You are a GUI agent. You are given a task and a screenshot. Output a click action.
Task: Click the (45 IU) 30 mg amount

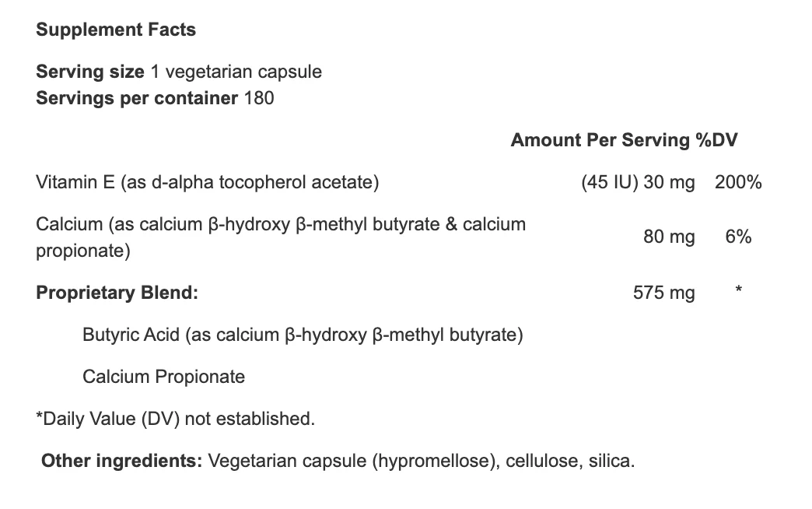[x=638, y=182]
